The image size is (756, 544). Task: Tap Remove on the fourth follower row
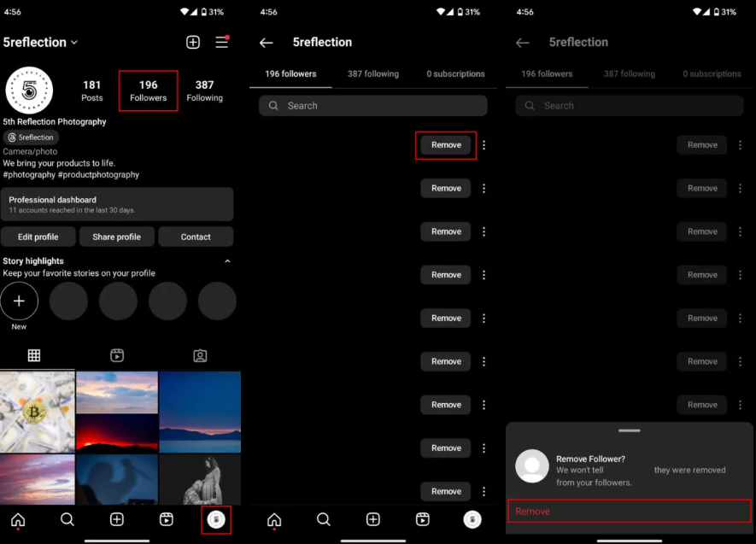446,275
